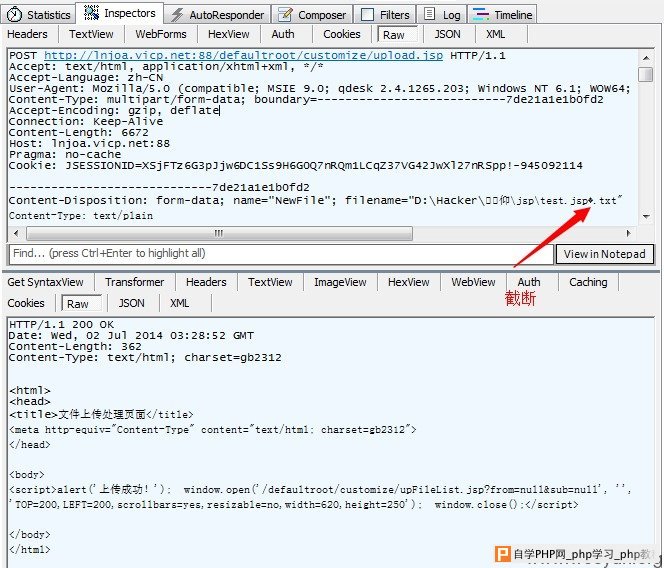Open Get SyntaxView response tab
This screenshot has width=664, height=568.
click(45, 282)
